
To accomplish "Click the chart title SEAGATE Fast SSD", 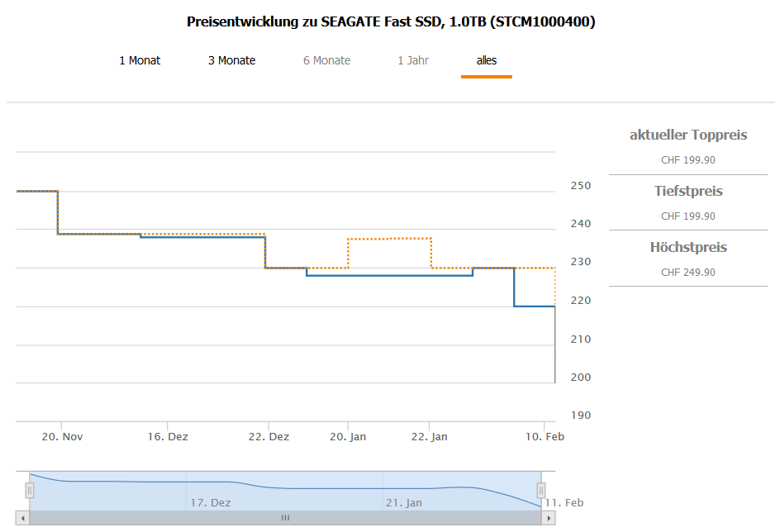I will (x=391, y=21).
